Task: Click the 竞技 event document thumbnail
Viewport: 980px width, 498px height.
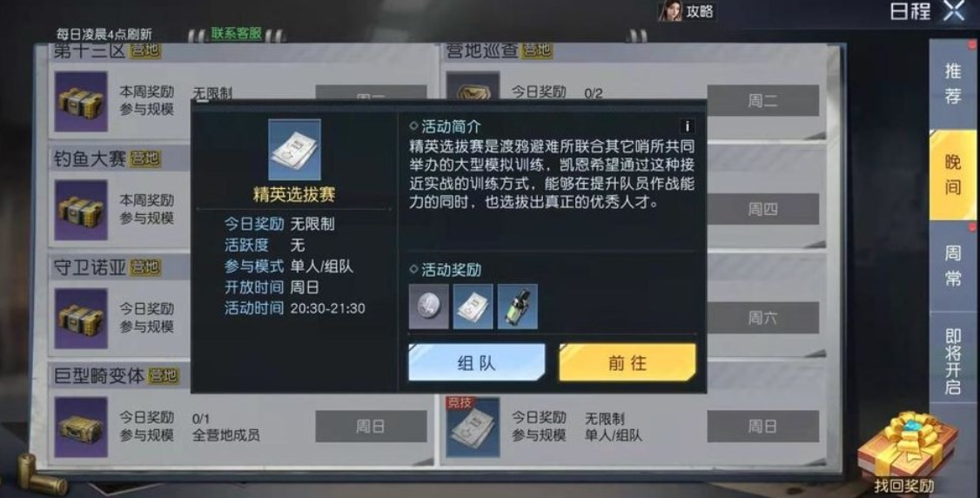Action: (x=473, y=427)
